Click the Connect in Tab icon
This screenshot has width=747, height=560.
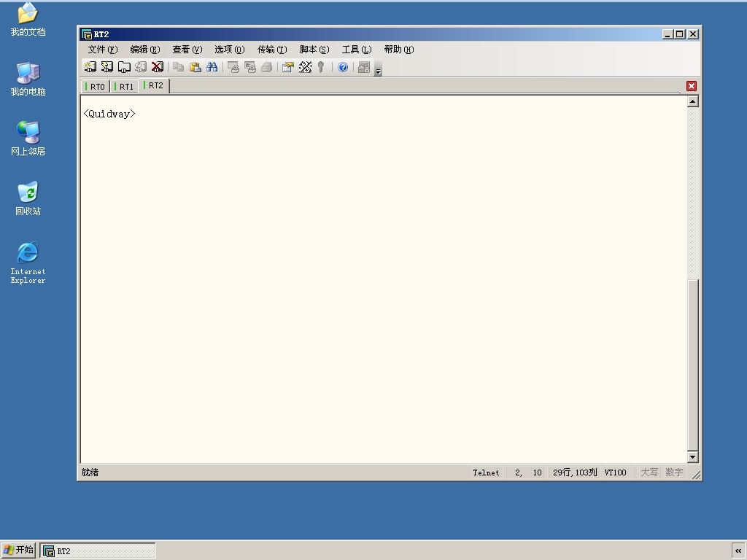click(124, 67)
